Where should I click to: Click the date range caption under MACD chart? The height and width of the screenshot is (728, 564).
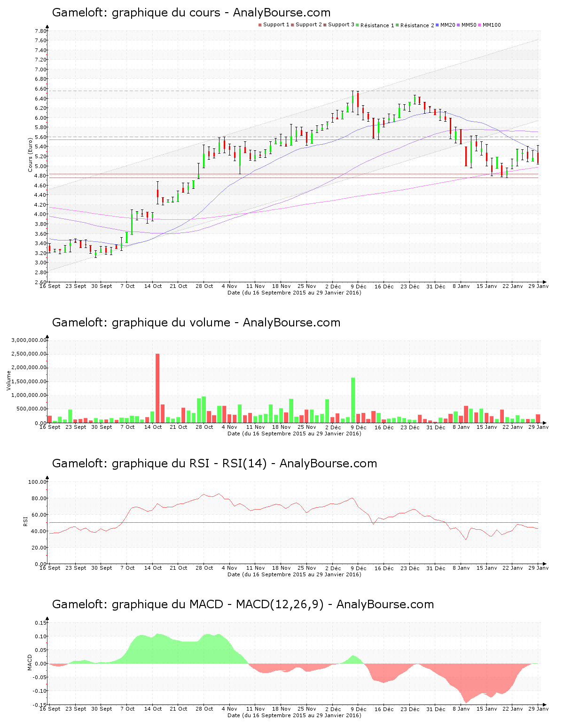(294, 715)
